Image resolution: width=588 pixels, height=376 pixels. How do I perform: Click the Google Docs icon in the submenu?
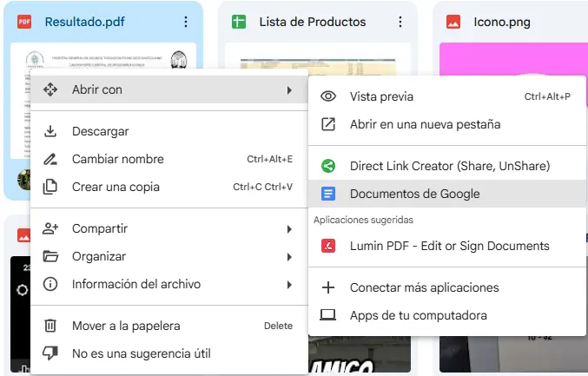[x=328, y=194]
